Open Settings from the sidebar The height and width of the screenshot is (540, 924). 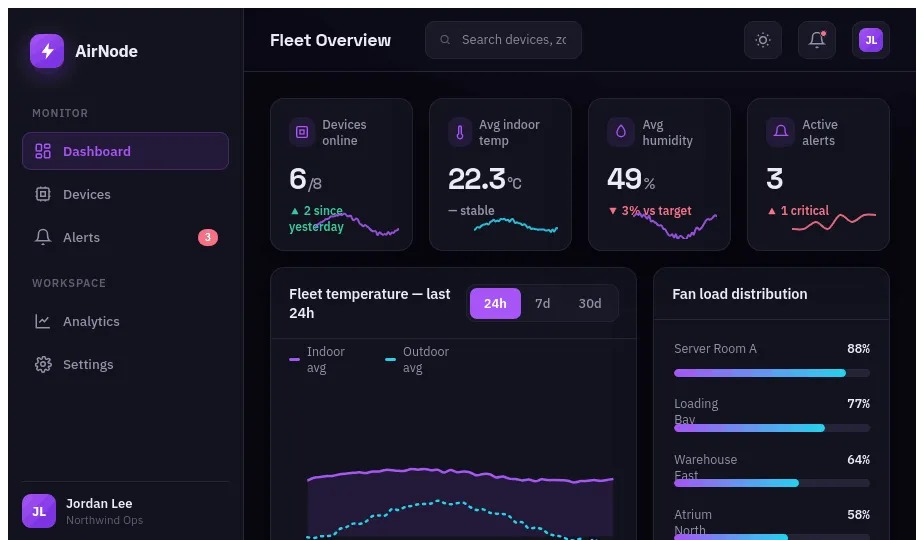click(126, 364)
